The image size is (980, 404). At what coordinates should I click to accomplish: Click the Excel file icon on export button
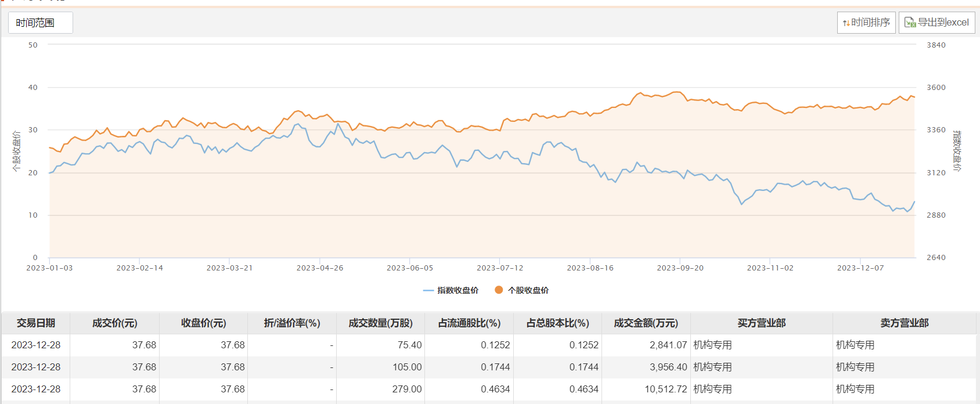910,23
